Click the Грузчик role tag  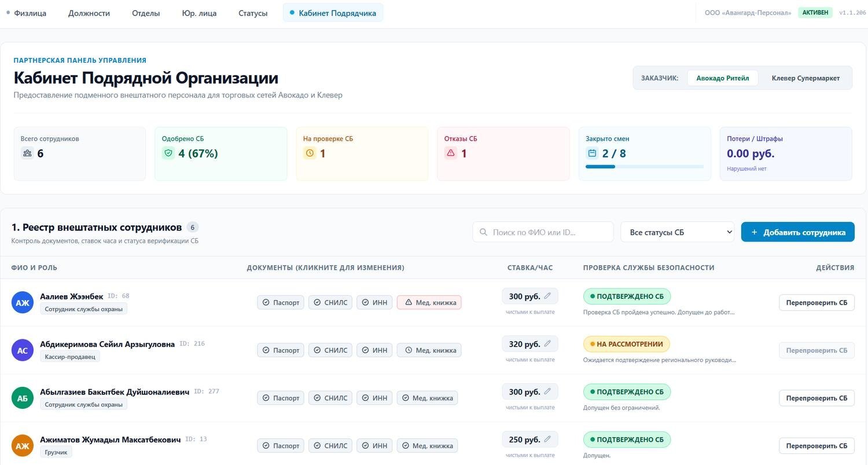coord(56,452)
